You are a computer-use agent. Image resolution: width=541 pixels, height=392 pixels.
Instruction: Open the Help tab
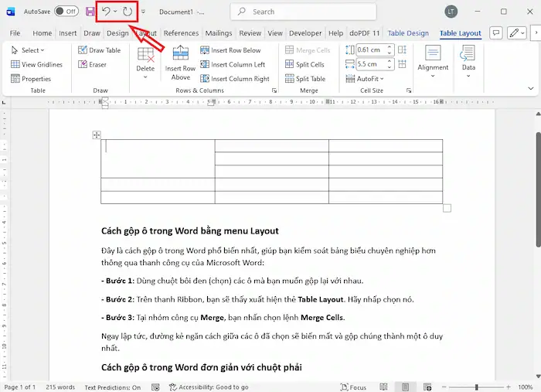click(335, 33)
